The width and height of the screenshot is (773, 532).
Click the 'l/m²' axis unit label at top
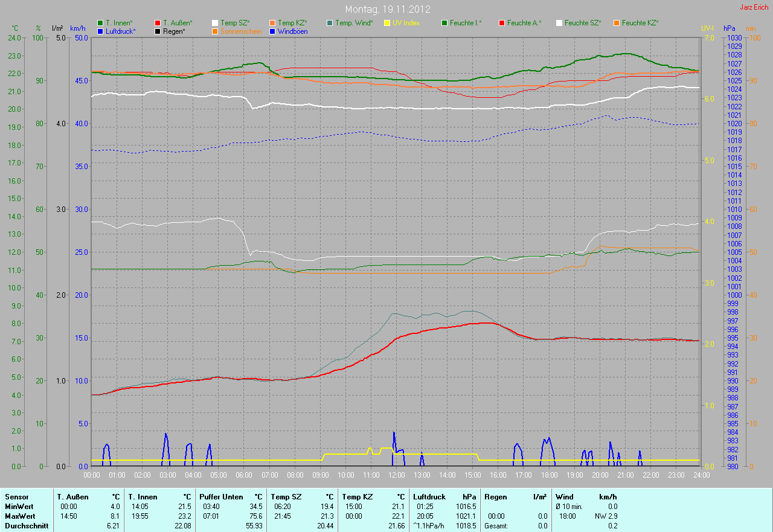point(57,28)
